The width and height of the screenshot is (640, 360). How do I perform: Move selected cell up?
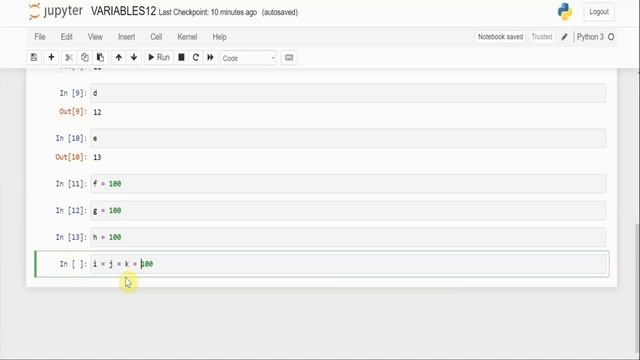(x=118, y=58)
